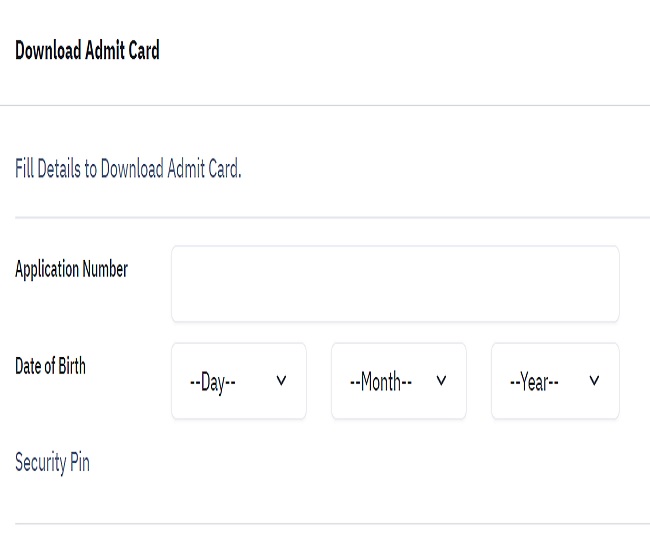
Task: Click divider line below Download Admit Card heading
Action: tap(325, 105)
